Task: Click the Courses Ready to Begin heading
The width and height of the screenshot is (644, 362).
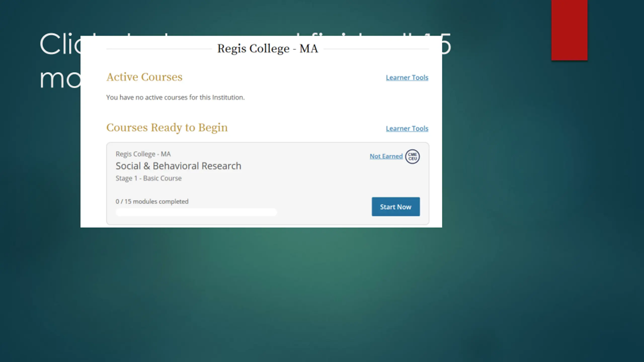Action: [x=167, y=128]
